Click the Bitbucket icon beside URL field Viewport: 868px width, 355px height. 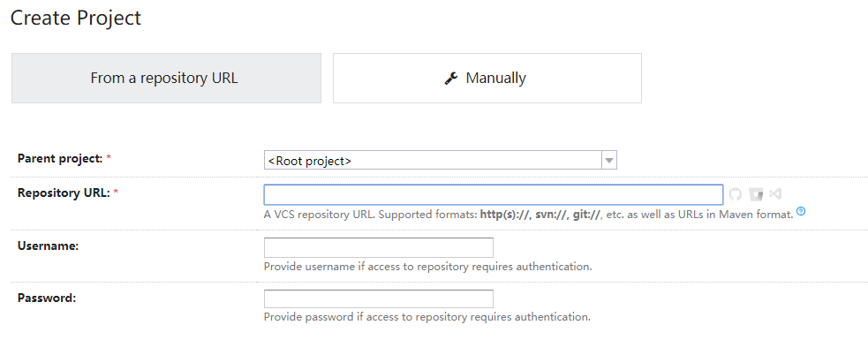click(x=756, y=194)
